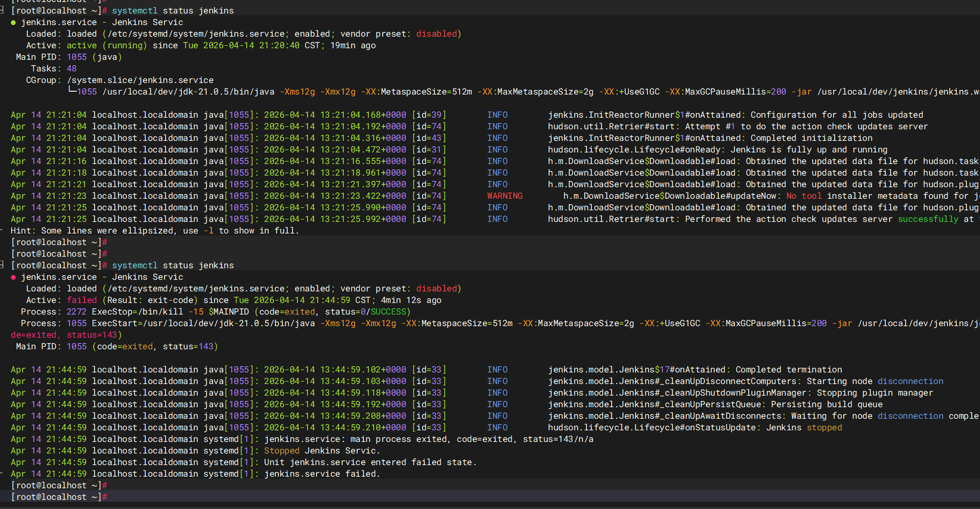Click '1055' in the 'Main PID: 1055 (java)' line
The width and height of the screenshot is (980, 509).
click(x=77, y=57)
